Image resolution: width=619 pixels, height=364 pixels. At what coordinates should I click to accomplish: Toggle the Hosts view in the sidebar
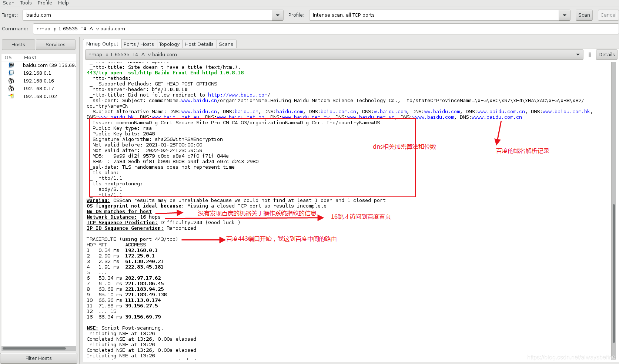tap(18, 44)
